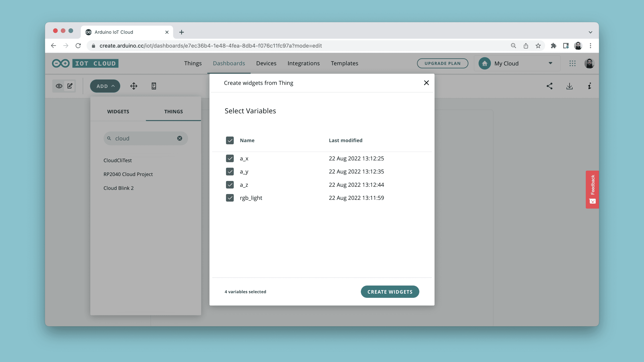Screen dimensions: 644x362
Task: Expand the browser tab list chevron
Action: click(590, 32)
